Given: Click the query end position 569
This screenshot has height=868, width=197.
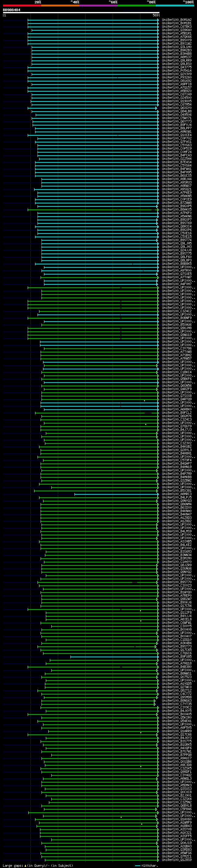Looking at the screenshot, I should coord(155,15).
